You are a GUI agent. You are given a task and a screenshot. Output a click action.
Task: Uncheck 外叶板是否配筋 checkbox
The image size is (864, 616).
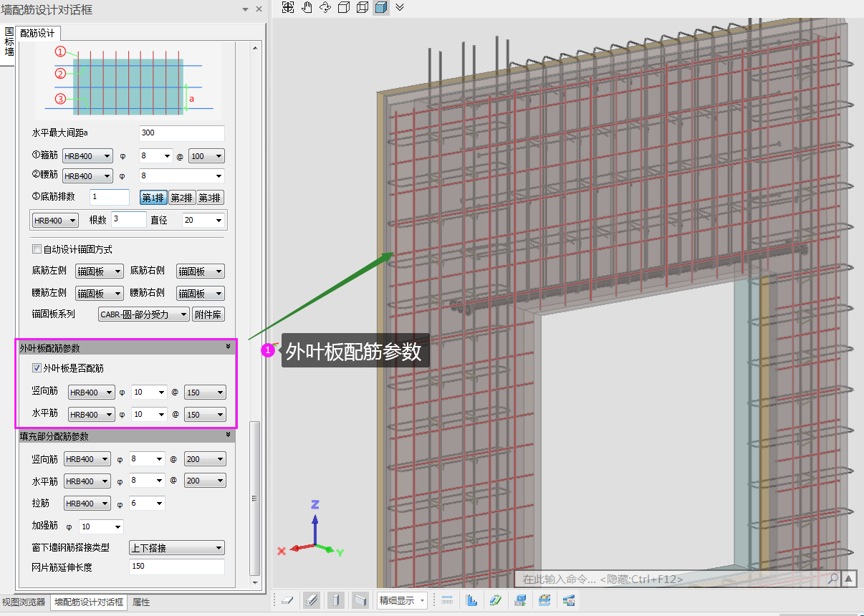(x=37, y=368)
